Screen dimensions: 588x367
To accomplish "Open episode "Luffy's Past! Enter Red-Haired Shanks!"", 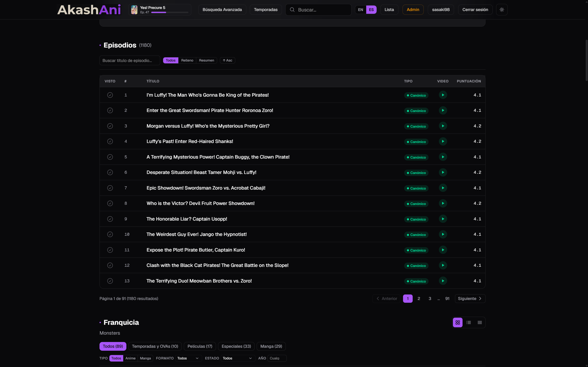I will tap(190, 142).
